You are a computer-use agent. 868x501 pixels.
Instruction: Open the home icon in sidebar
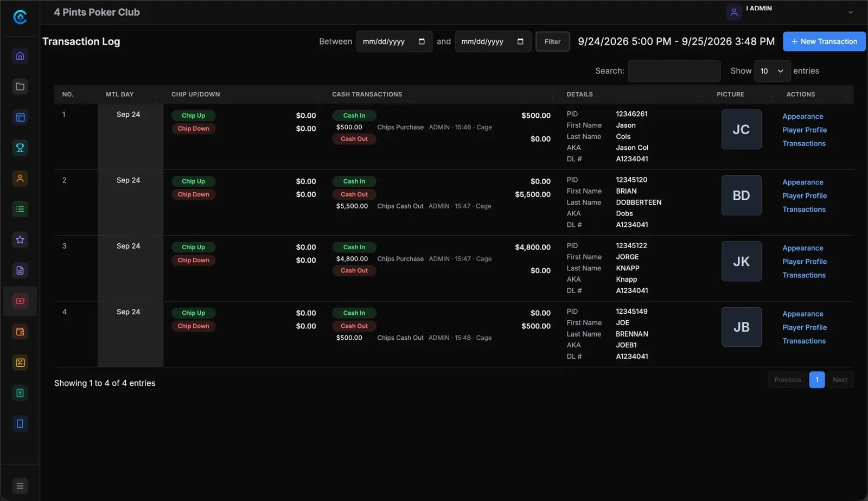20,56
